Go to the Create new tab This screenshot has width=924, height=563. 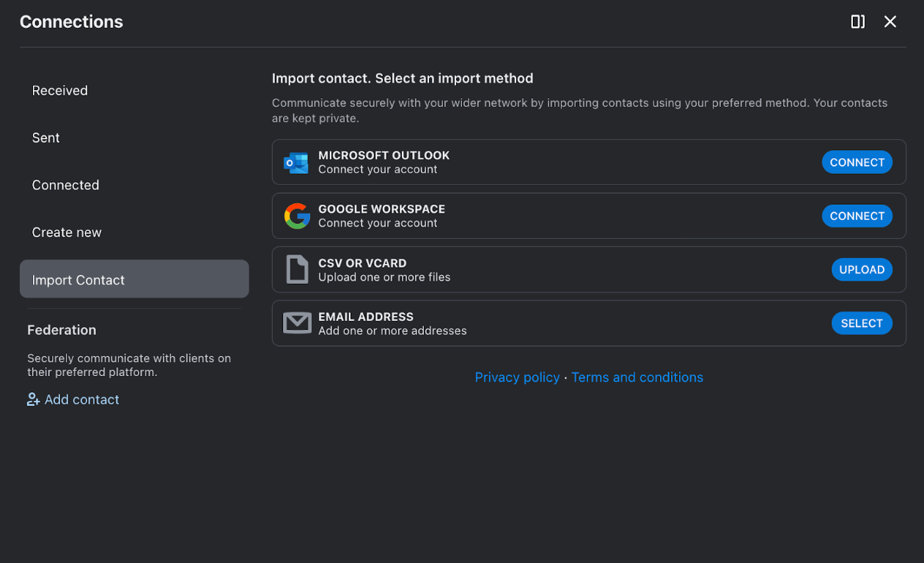[134, 232]
